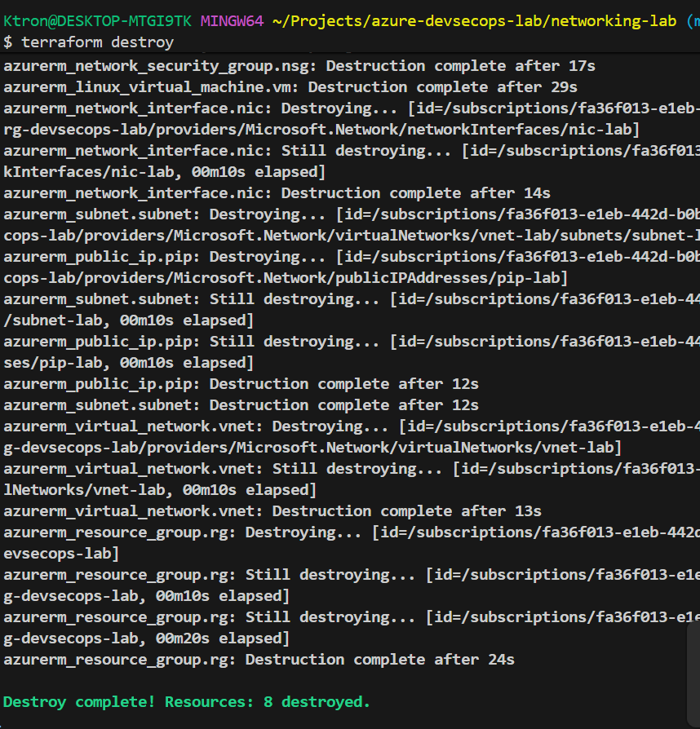700x729 pixels.
Task: Click the "lNetworks/vnet-lab, 00m10s elapsed" line
Action: tap(159, 490)
